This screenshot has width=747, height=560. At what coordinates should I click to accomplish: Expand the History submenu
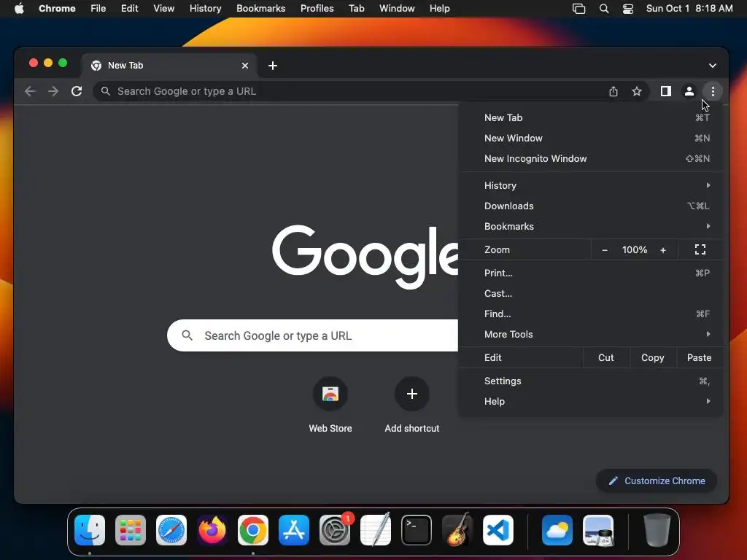(x=591, y=186)
